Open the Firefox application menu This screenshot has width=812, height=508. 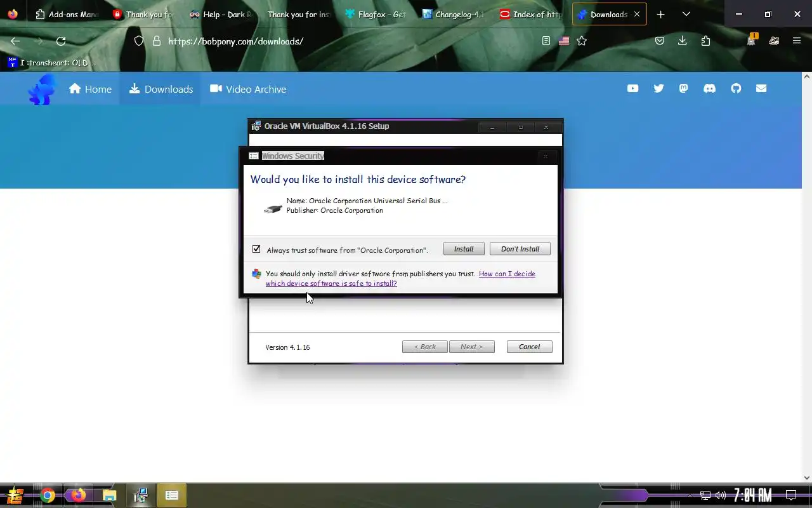pos(797,41)
